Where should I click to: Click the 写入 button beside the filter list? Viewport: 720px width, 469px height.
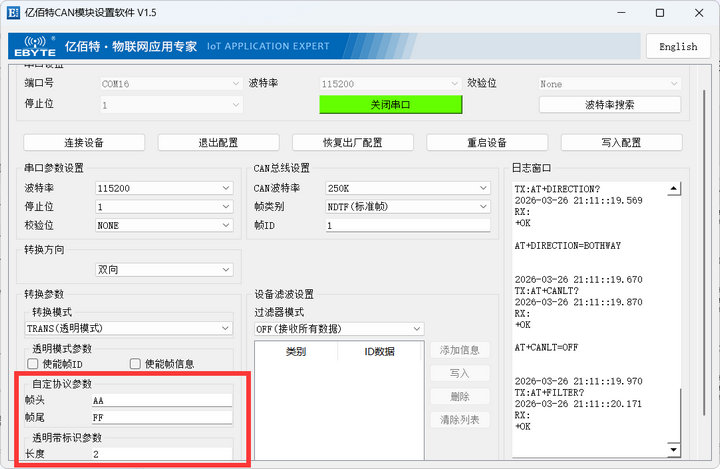460,373
